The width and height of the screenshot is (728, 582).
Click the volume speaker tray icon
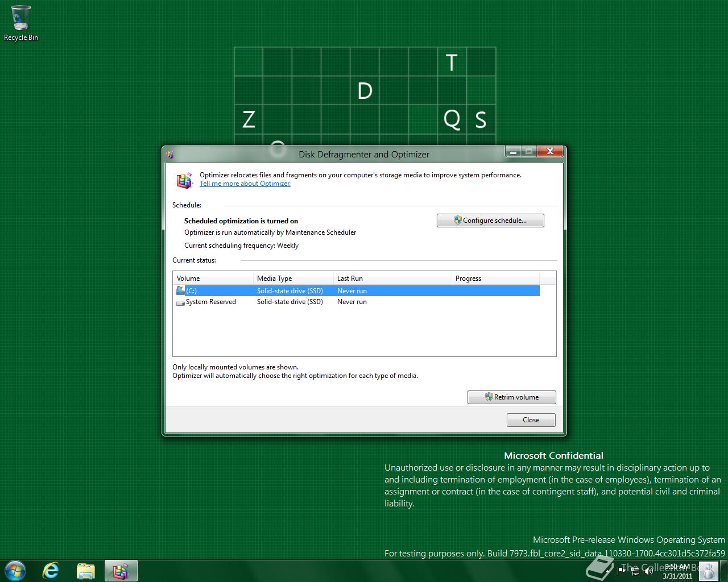pos(648,571)
